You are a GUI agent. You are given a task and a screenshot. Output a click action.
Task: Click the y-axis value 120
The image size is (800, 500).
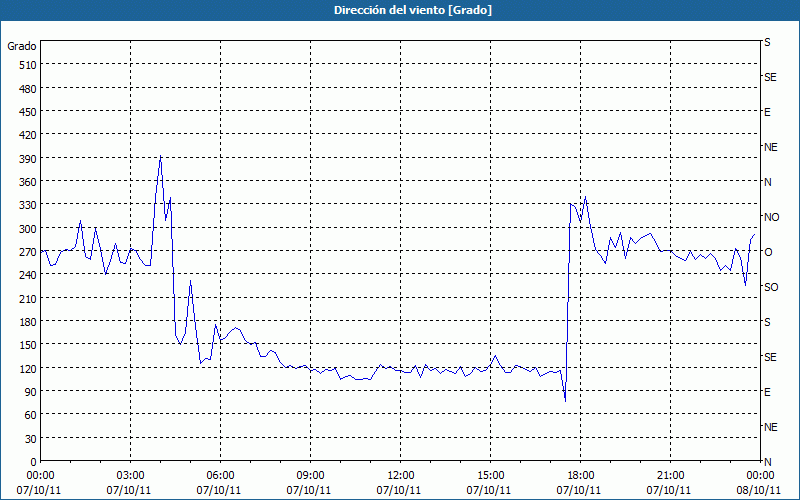[x=28, y=368]
